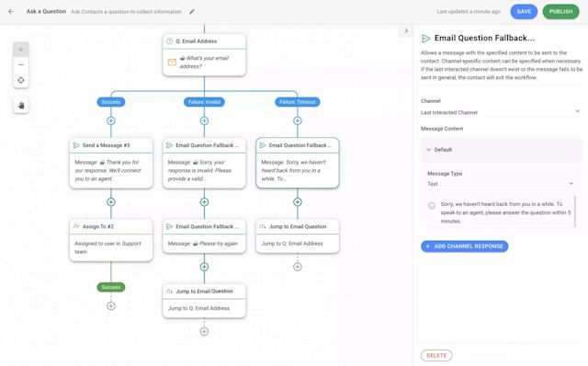Select the Failure: Timeout branch label
The width and height of the screenshot is (588, 366).
298,102
